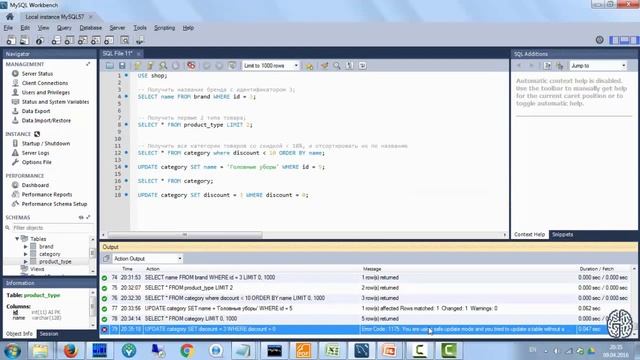Open Data Export
Image resolution: width=640 pixels, height=360 pixels.
36,111
